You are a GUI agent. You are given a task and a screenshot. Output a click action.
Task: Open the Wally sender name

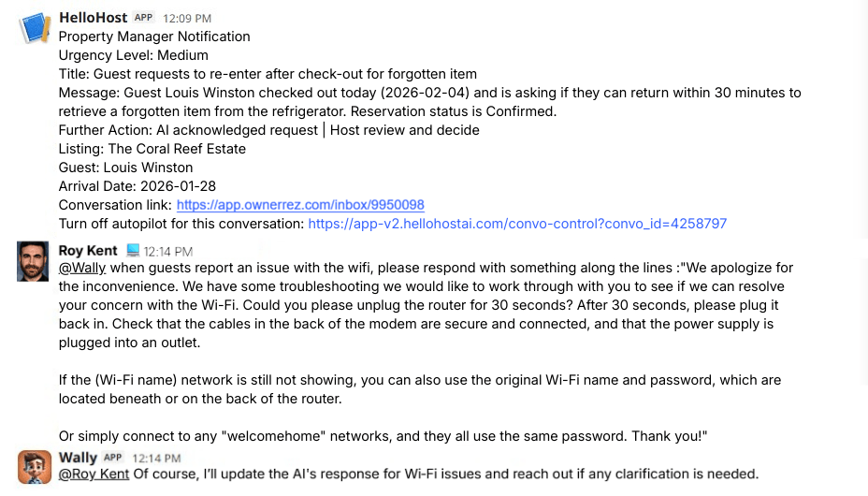click(78, 458)
